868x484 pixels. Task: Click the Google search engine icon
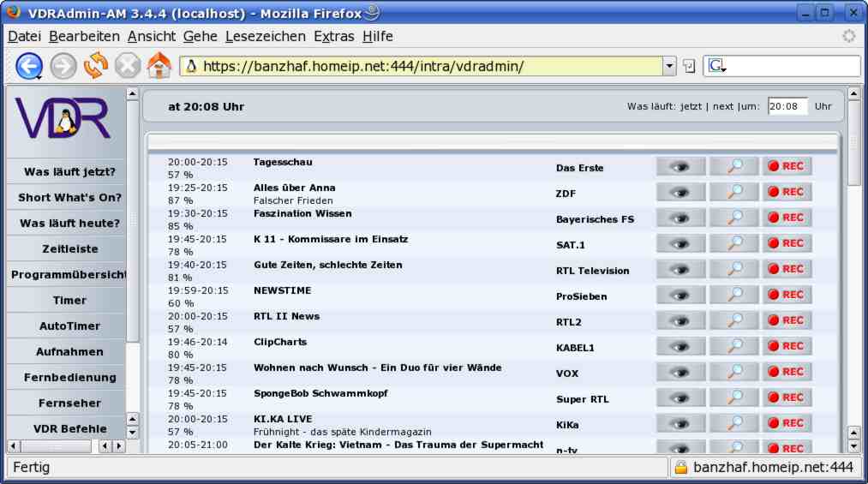(x=716, y=66)
